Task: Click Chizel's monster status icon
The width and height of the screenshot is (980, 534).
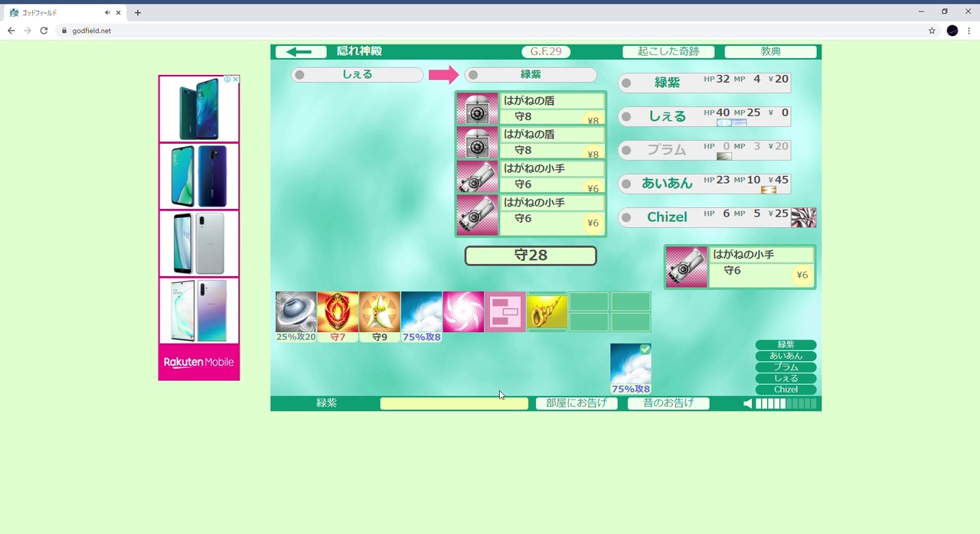Action: [803, 217]
